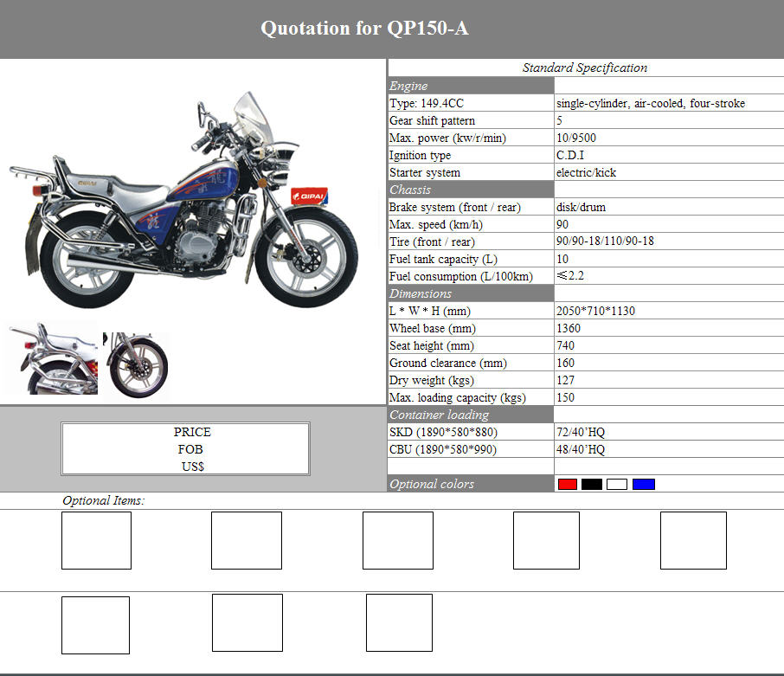Viewport: 784px width, 676px height.
Task: Click the 'Fuel tank capacity (L)' label
Action: point(444,259)
